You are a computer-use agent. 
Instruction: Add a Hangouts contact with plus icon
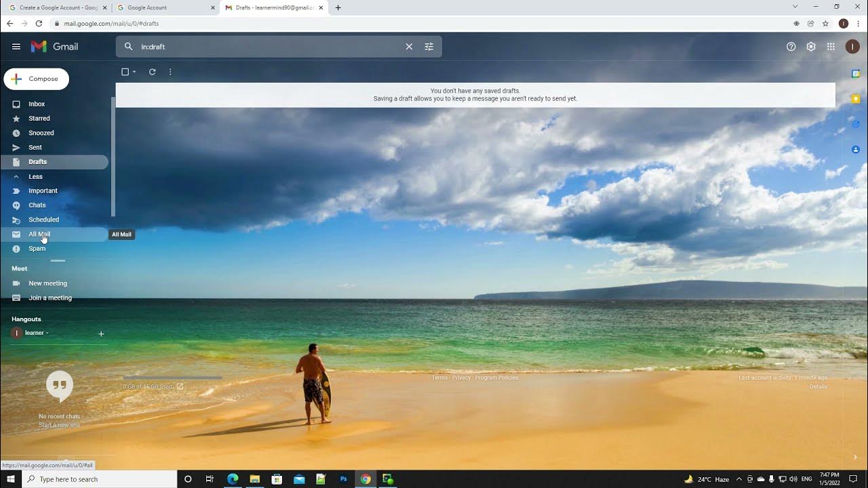[101, 333]
